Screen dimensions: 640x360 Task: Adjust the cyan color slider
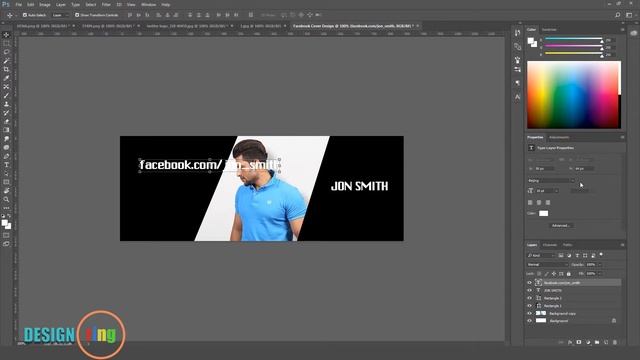(573, 39)
